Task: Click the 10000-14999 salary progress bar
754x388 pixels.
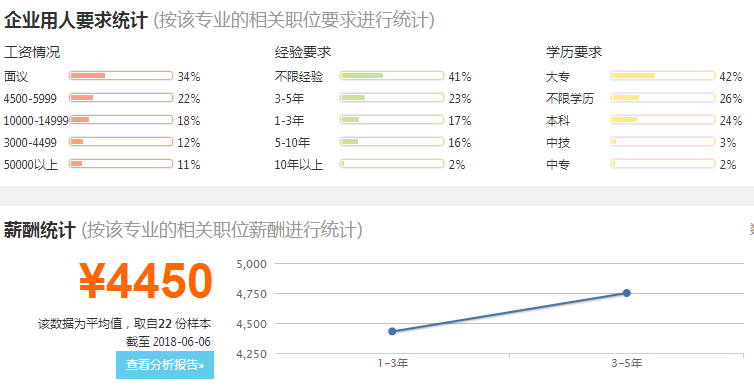Action: (121, 120)
